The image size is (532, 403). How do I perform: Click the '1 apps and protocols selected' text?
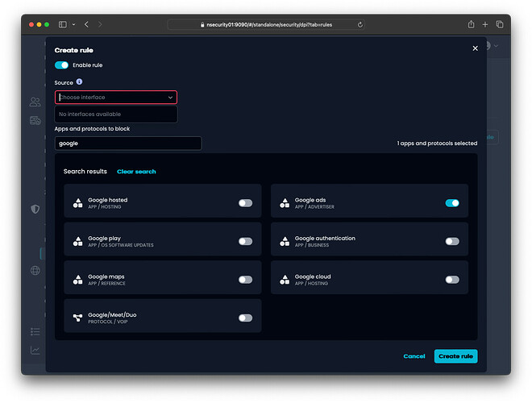(437, 143)
